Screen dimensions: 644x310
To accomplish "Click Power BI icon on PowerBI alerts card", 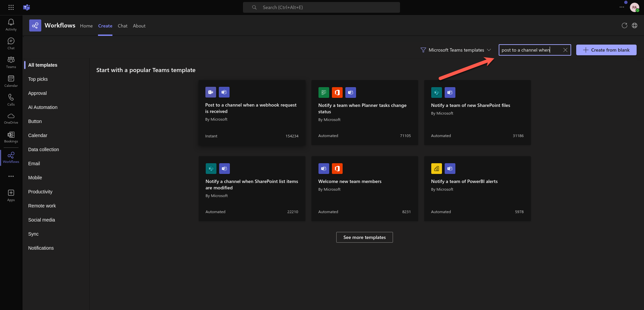I will coord(437,169).
